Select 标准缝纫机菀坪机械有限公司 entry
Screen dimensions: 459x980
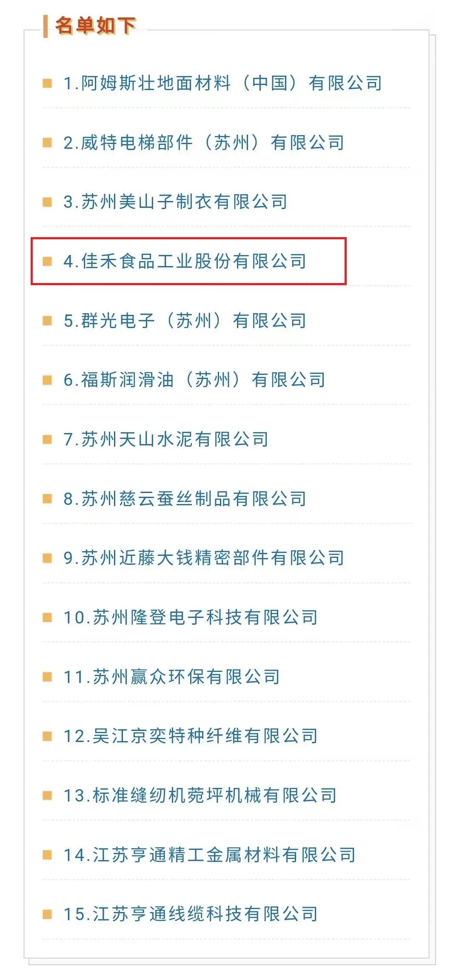200,795
